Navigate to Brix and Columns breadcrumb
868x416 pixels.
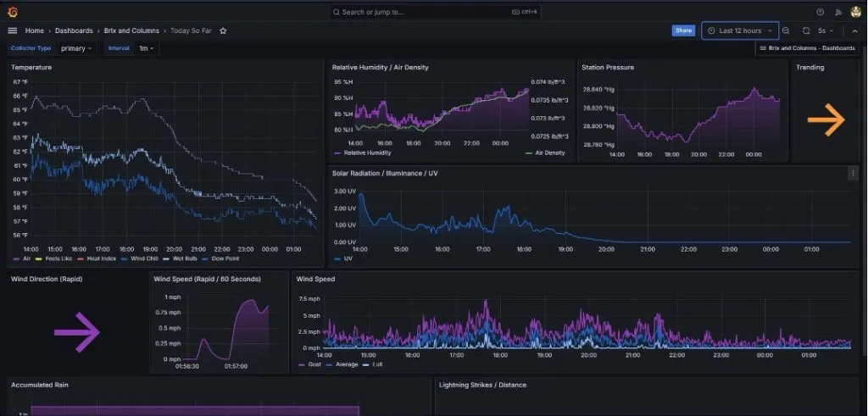(131, 31)
